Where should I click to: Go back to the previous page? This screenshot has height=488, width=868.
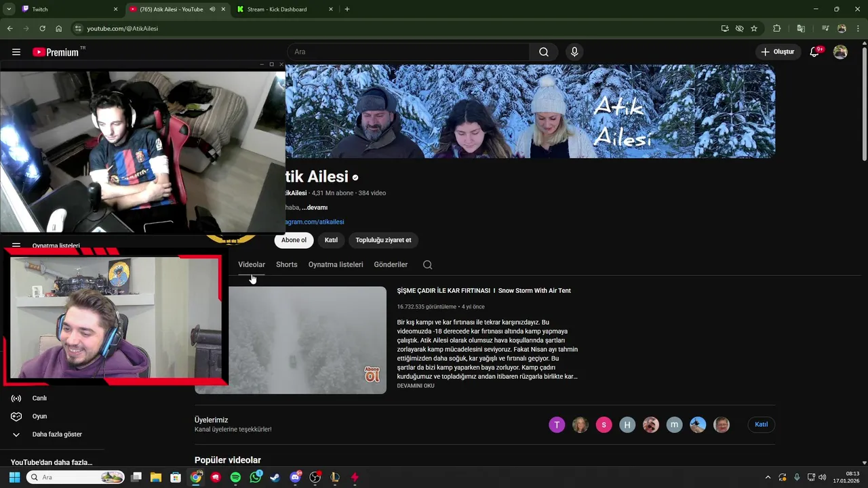coord(9,28)
